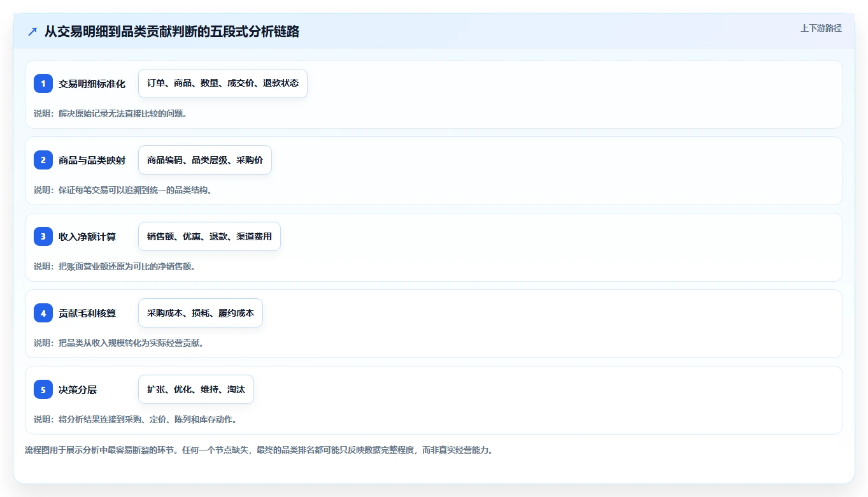Screen dimensions: 868x497
Task: Click the 销售额、优惠、退款、渠道费用 chip
Action: (x=210, y=236)
